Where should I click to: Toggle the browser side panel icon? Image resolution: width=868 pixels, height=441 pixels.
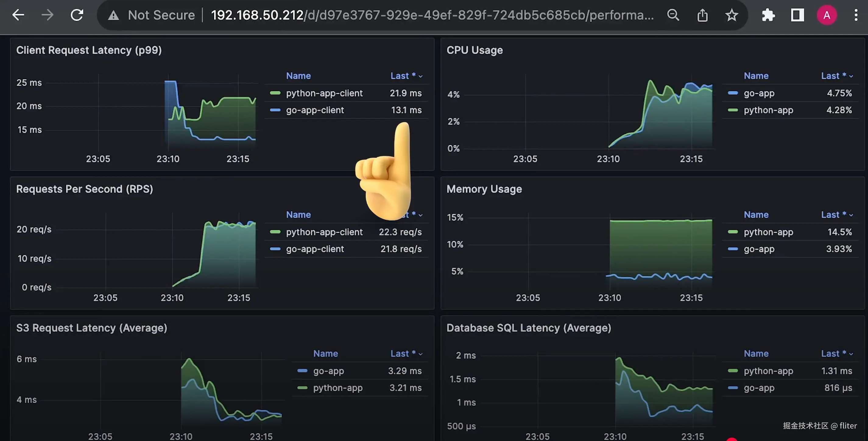797,15
